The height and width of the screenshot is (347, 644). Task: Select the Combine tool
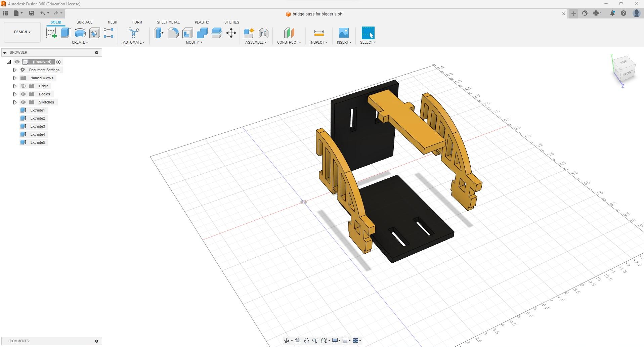pos(202,33)
